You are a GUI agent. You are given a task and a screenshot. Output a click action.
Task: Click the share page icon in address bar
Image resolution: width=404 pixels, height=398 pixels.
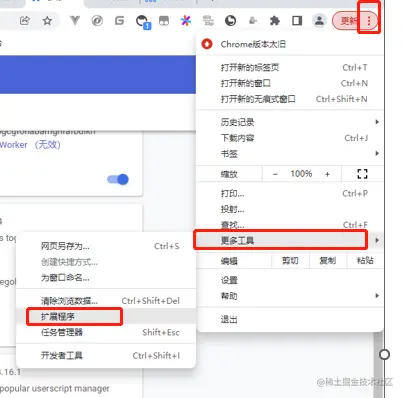(25, 21)
